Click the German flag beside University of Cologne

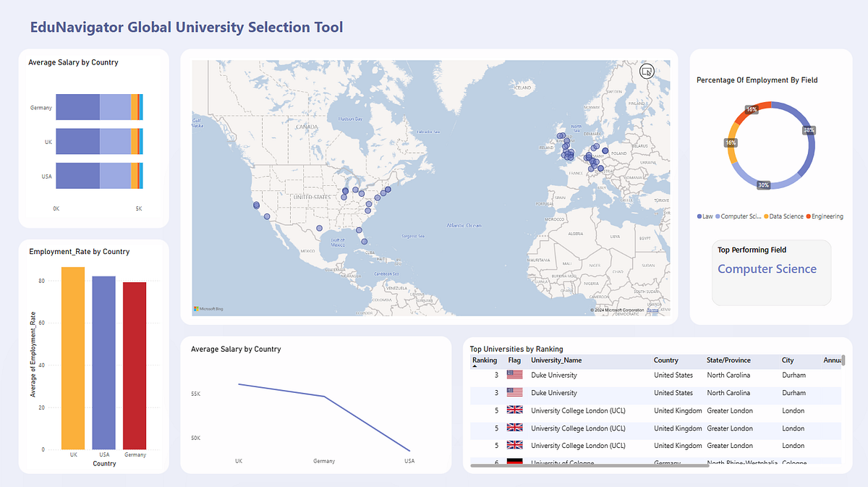(514, 462)
